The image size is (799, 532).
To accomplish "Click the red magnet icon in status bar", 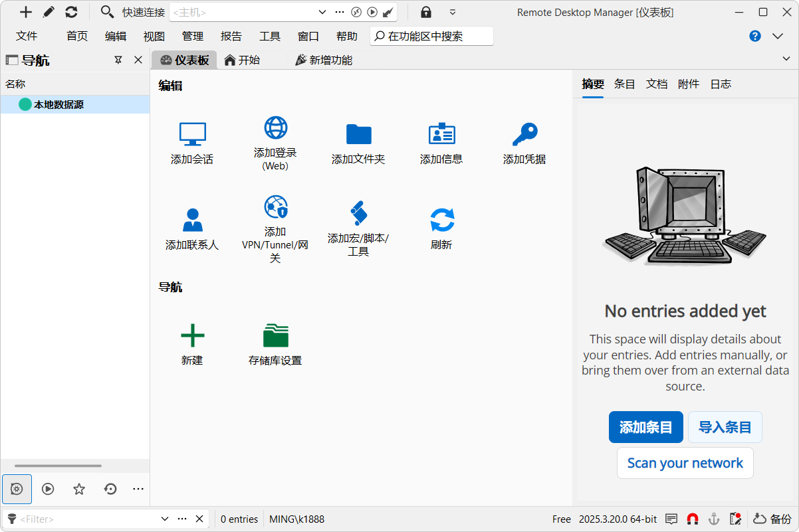I will coord(693,519).
